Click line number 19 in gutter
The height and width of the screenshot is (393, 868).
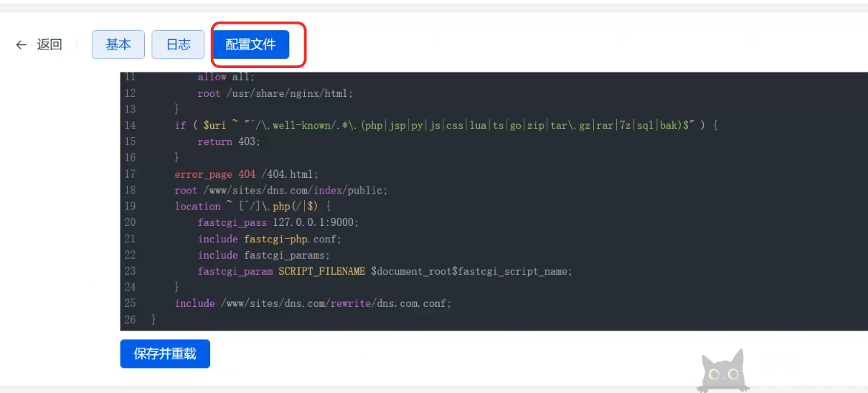[x=130, y=206]
